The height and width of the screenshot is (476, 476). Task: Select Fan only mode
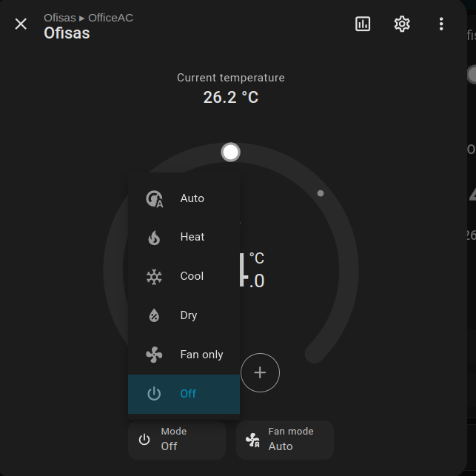[184, 355]
